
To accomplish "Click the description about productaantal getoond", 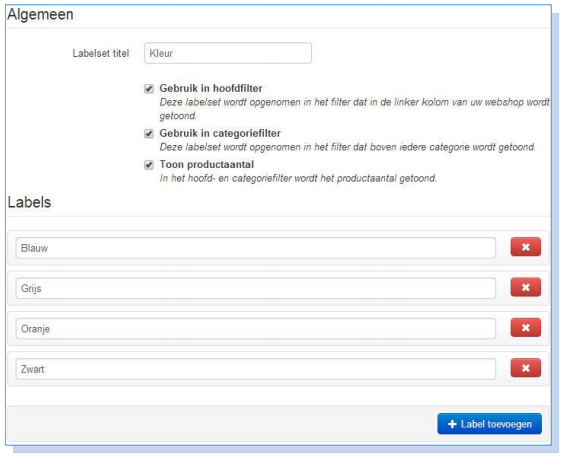I will (x=298, y=179).
